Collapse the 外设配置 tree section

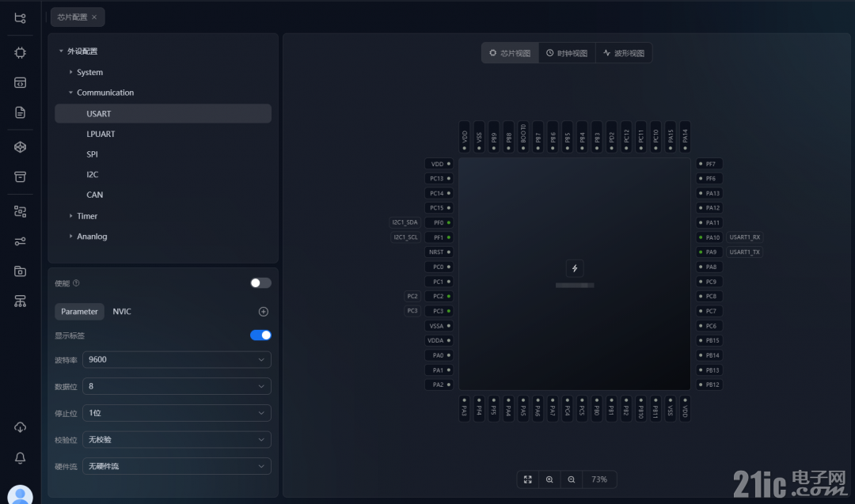[61, 51]
